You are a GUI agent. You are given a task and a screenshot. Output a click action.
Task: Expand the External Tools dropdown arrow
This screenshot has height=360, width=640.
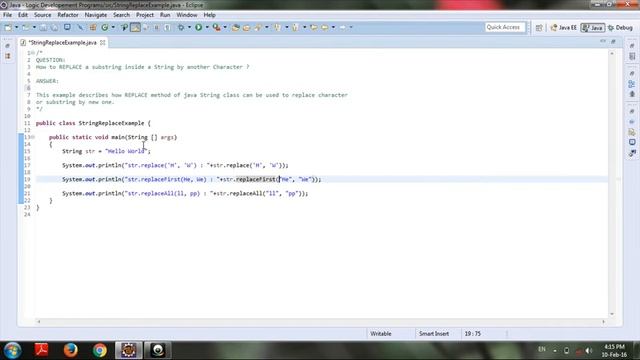[225, 27]
